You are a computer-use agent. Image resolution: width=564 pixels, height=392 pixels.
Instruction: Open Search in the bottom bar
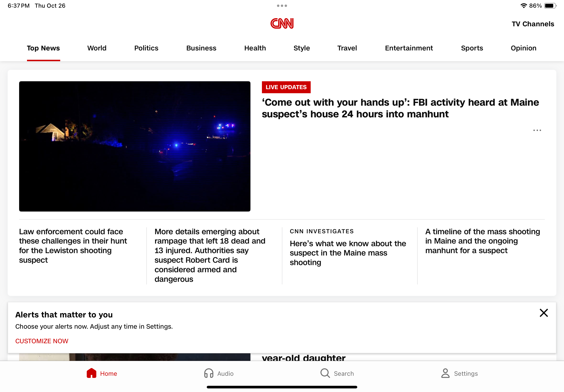click(x=337, y=373)
